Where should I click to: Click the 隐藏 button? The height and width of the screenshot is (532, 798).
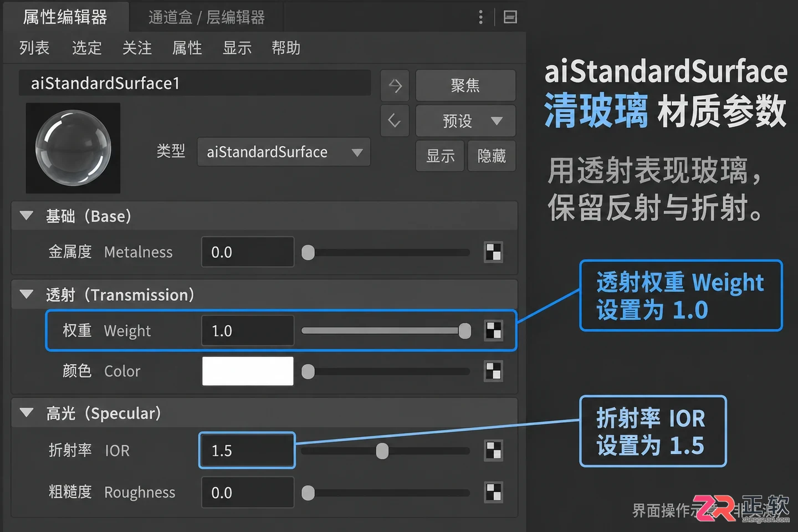coord(492,156)
